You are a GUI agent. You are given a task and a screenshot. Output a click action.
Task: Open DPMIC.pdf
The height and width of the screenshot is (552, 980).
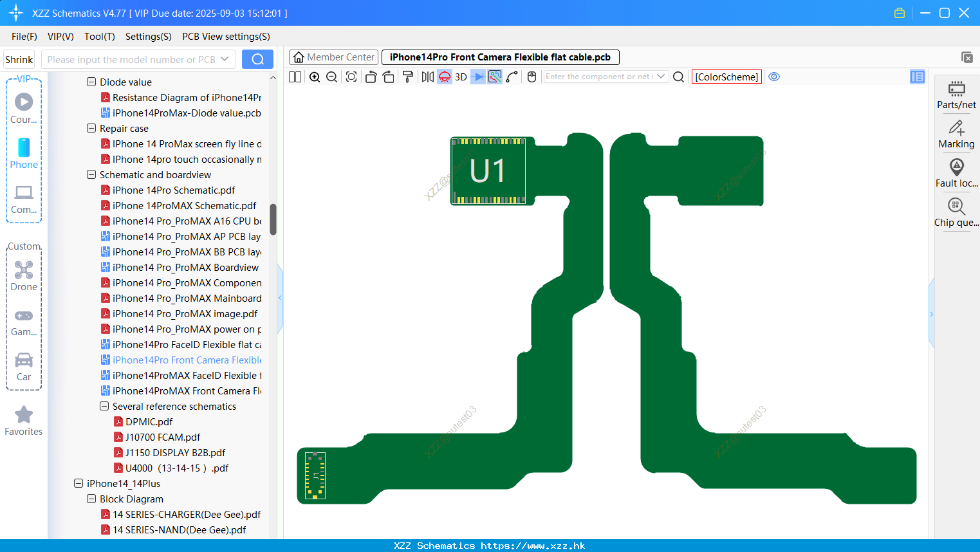(149, 421)
